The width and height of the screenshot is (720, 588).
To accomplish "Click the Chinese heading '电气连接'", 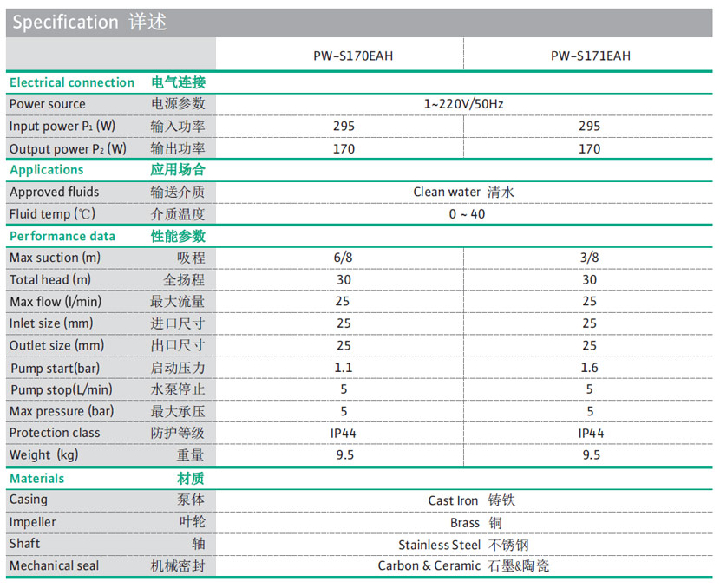I will 178,82.
